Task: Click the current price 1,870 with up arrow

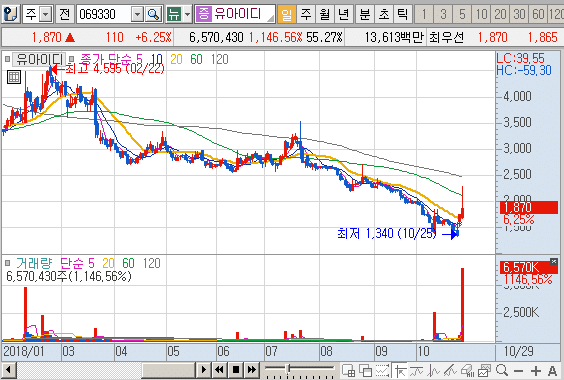Action: (53, 37)
